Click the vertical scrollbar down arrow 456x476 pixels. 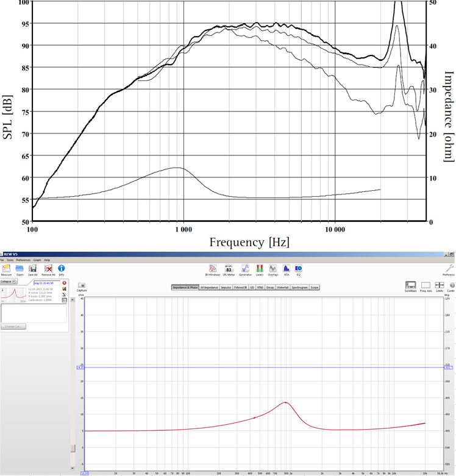pyautogui.click(x=73, y=468)
